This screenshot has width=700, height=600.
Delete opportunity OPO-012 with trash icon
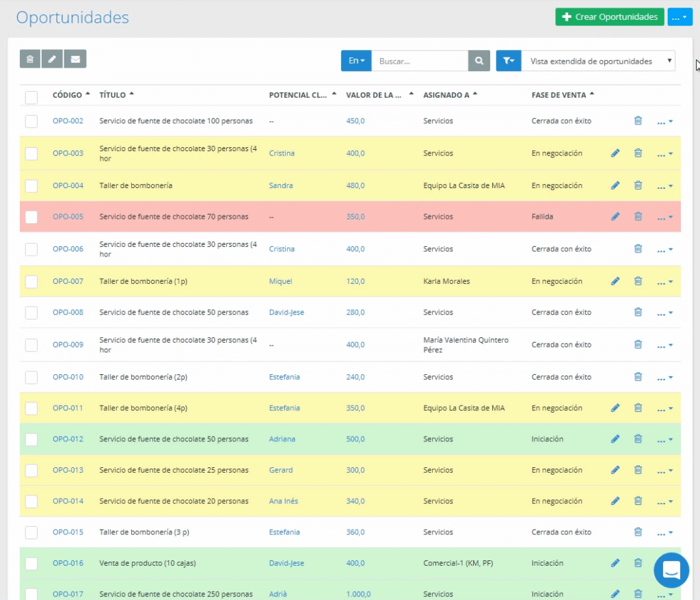(638, 439)
